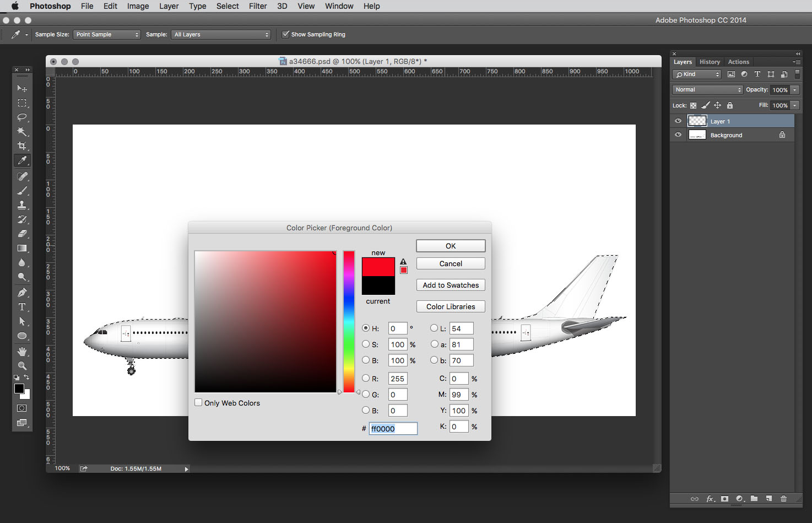Select the Clone Stamp tool
This screenshot has height=523, width=812.
coord(22,205)
